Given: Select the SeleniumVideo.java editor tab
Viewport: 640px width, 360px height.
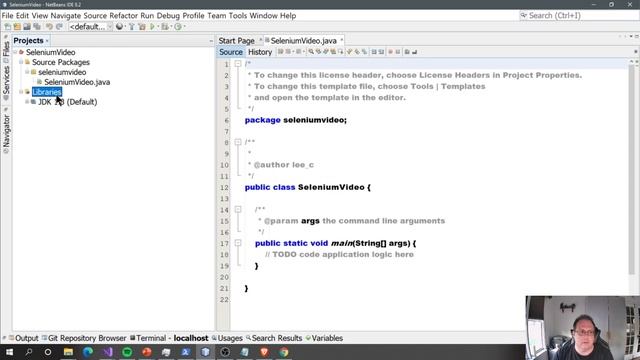Looking at the screenshot, I should (304, 40).
